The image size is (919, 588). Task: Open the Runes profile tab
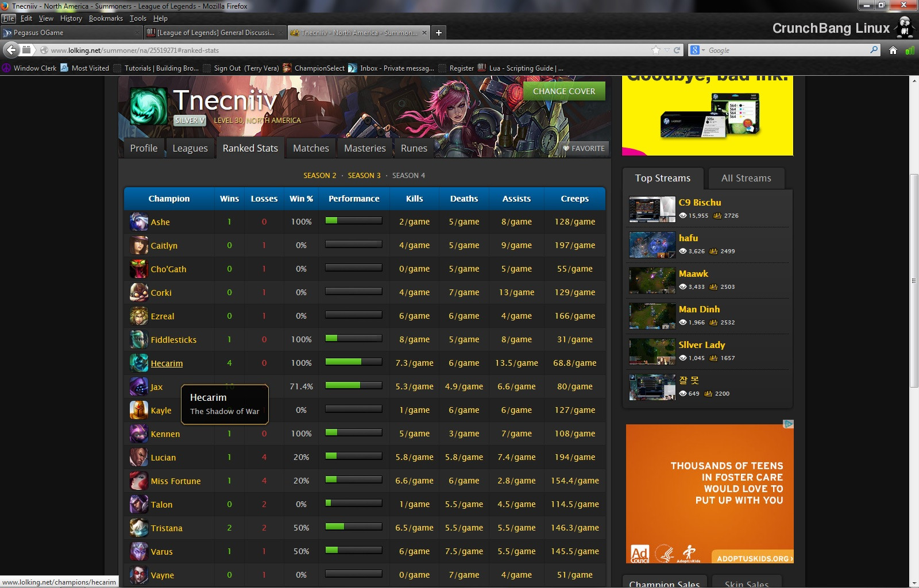point(414,148)
